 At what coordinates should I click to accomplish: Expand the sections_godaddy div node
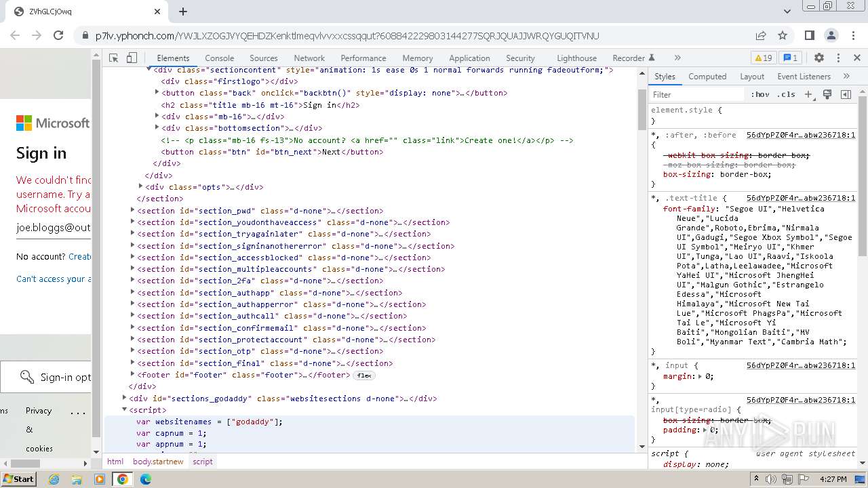(125, 399)
